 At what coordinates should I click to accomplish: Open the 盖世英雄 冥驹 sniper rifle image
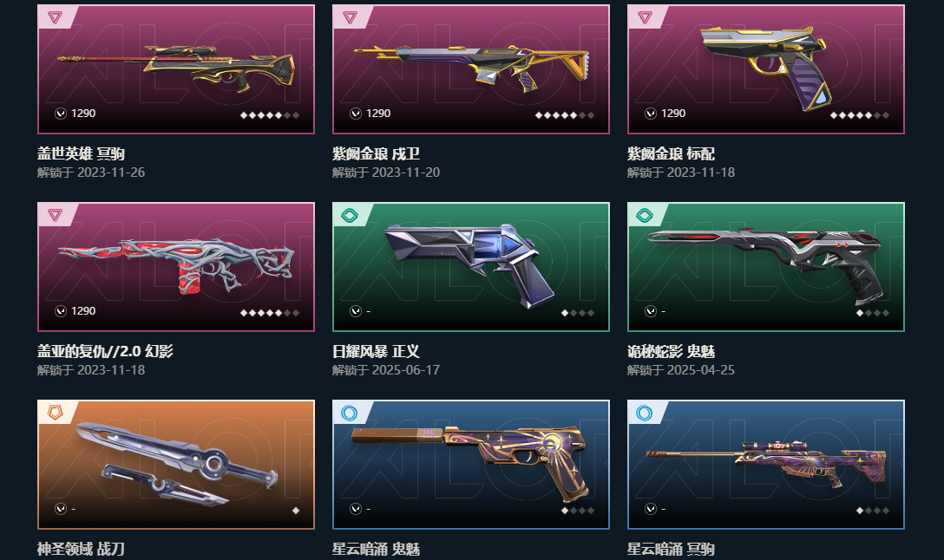pos(176,69)
